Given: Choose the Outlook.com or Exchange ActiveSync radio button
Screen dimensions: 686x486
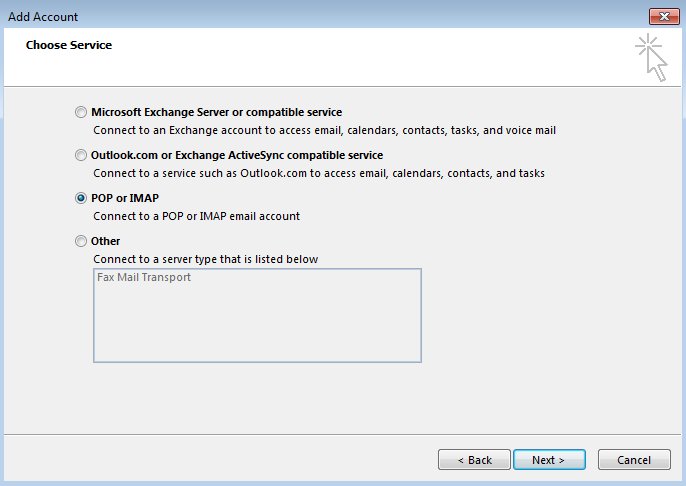Looking at the screenshot, I should tap(81, 155).
